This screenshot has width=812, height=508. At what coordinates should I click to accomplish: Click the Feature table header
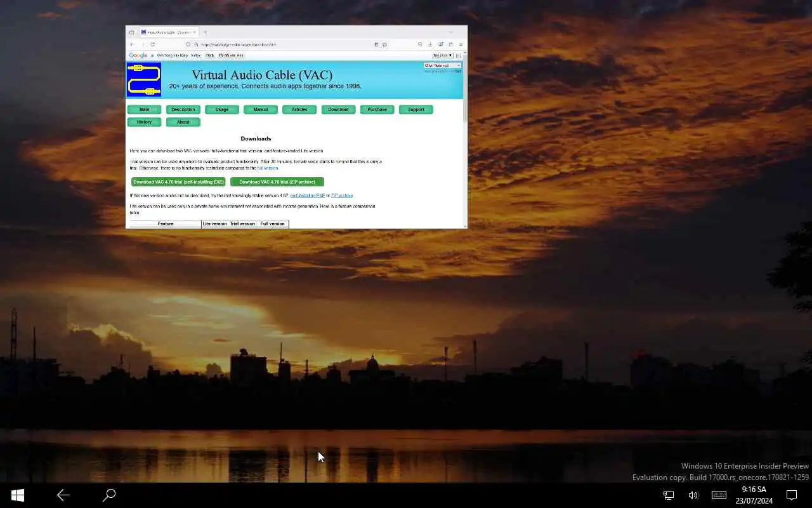point(166,224)
